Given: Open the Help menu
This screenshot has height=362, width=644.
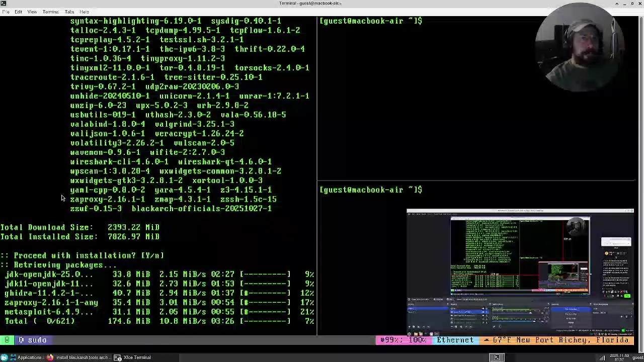Looking at the screenshot, I should coord(84,12).
